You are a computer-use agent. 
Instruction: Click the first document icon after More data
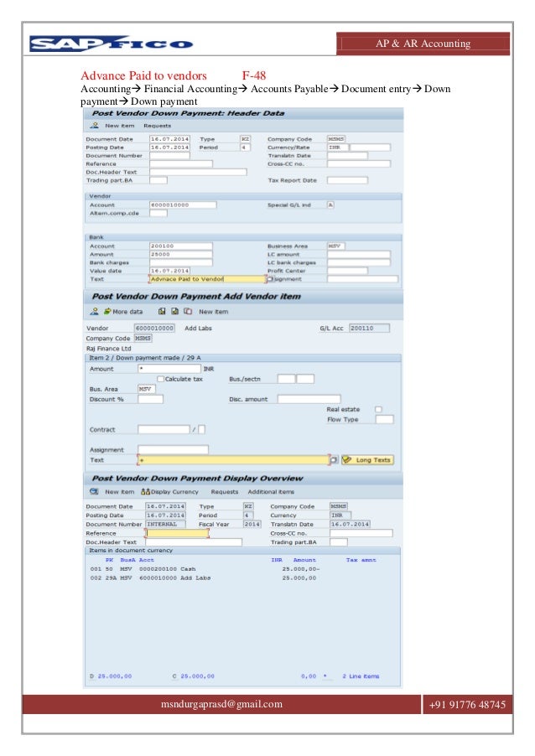point(162,312)
